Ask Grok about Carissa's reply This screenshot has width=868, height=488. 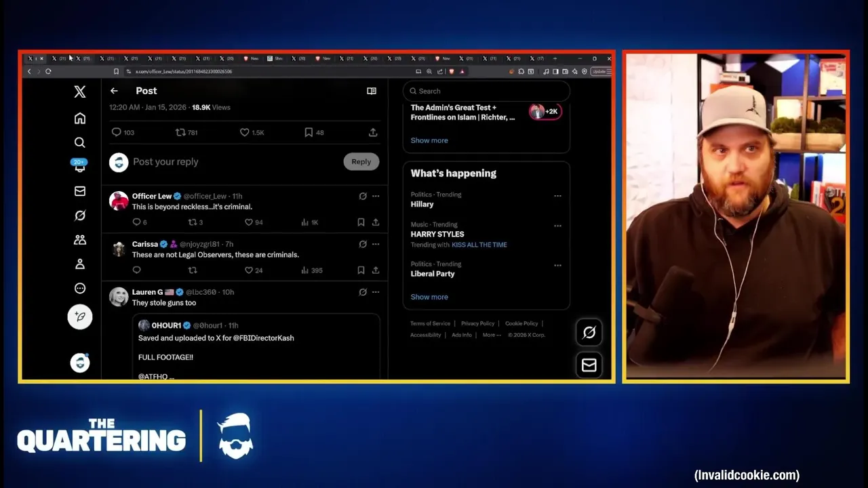[363, 244]
